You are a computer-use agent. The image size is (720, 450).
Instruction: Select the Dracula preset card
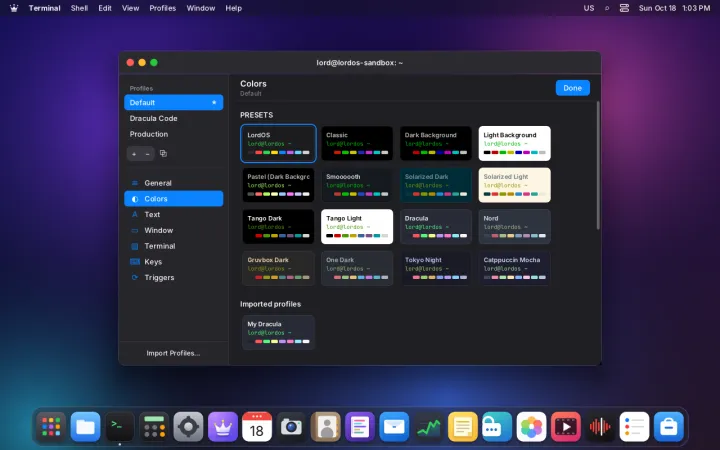pyautogui.click(x=436, y=227)
